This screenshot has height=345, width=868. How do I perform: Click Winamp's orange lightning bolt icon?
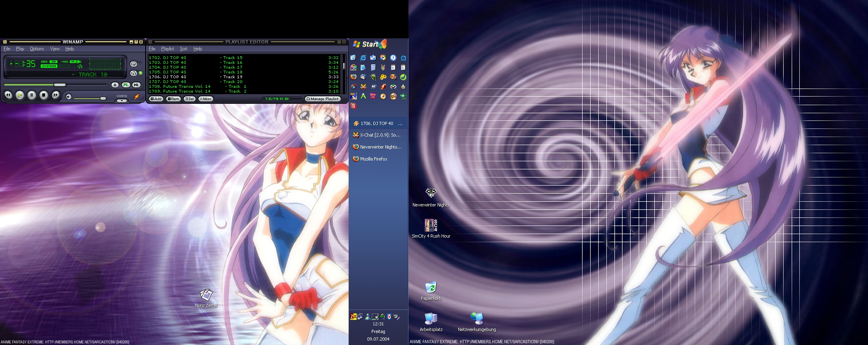point(137,97)
